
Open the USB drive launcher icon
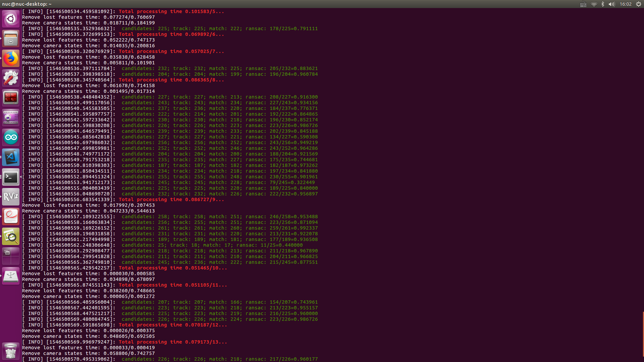11,276
